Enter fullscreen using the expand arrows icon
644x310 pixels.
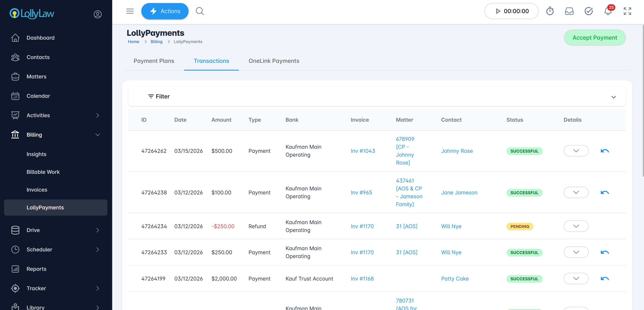627,11
